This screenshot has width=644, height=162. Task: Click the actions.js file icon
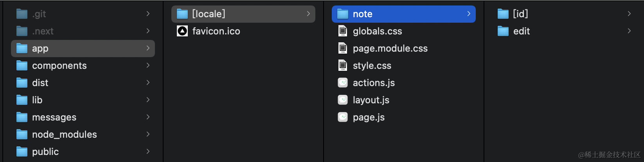coord(343,83)
